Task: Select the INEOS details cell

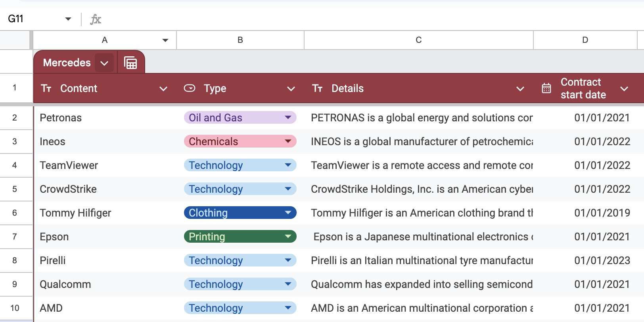Action: (419, 142)
